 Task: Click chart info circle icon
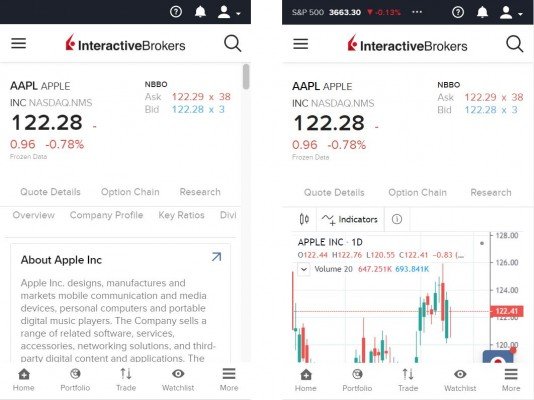click(397, 219)
